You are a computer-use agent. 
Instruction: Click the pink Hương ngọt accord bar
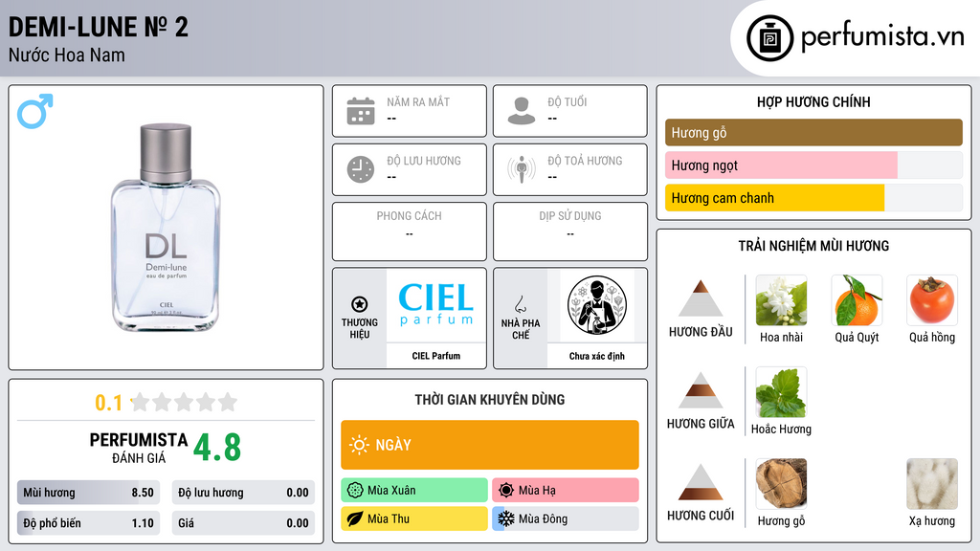(x=781, y=165)
